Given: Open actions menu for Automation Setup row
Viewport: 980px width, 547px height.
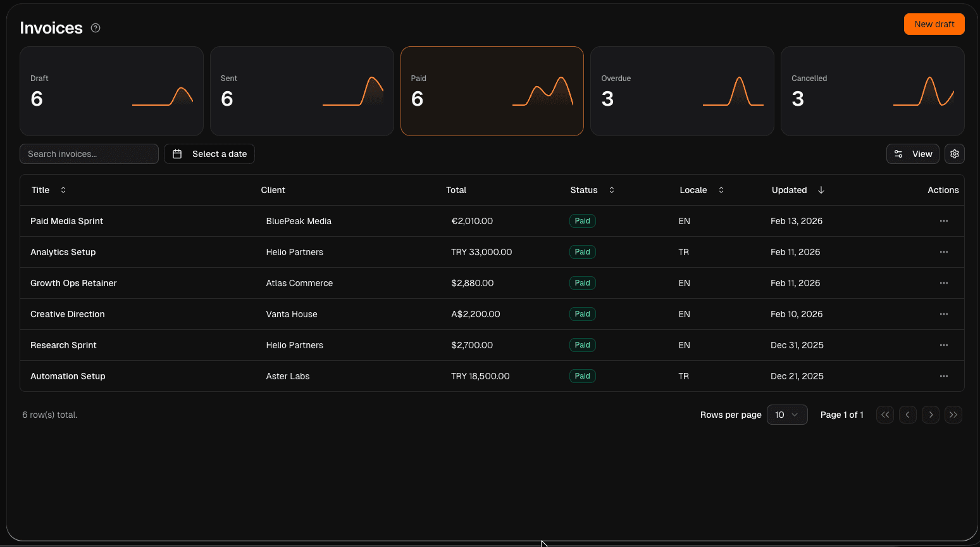Looking at the screenshot, I should click(x=943, y=376).
